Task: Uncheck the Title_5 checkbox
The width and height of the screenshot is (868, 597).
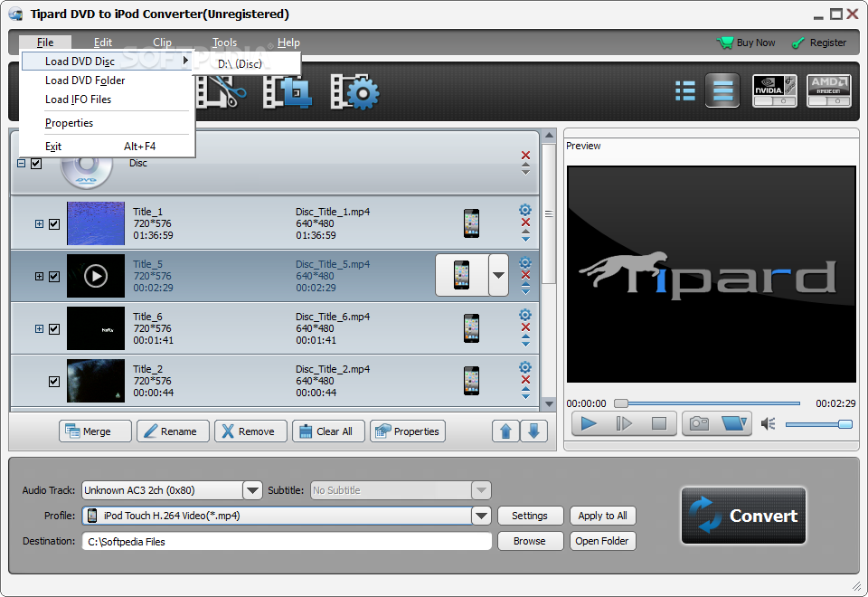Action: (53, 277)
